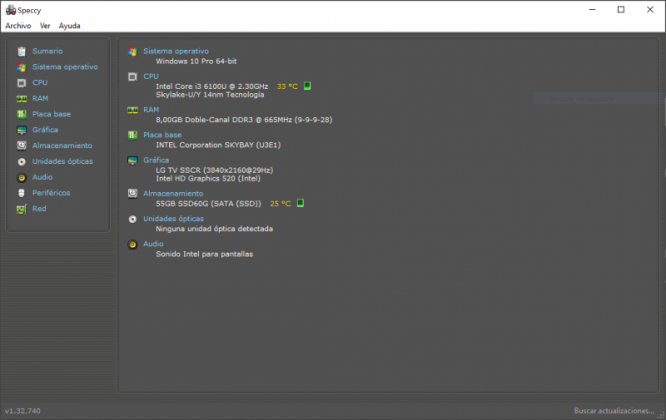Viewport: 666px width, 420px height.
Task: Click Almacenamiento heading link in summary
Action: [173, 193]
